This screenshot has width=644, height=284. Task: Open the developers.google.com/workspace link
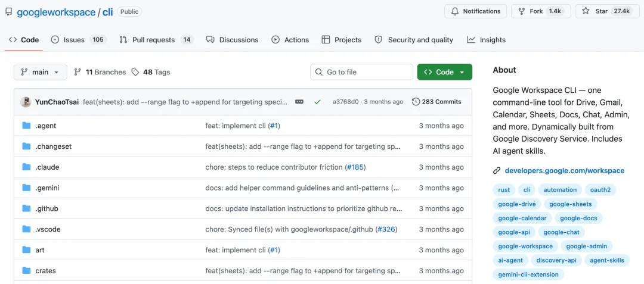point(564,171)
